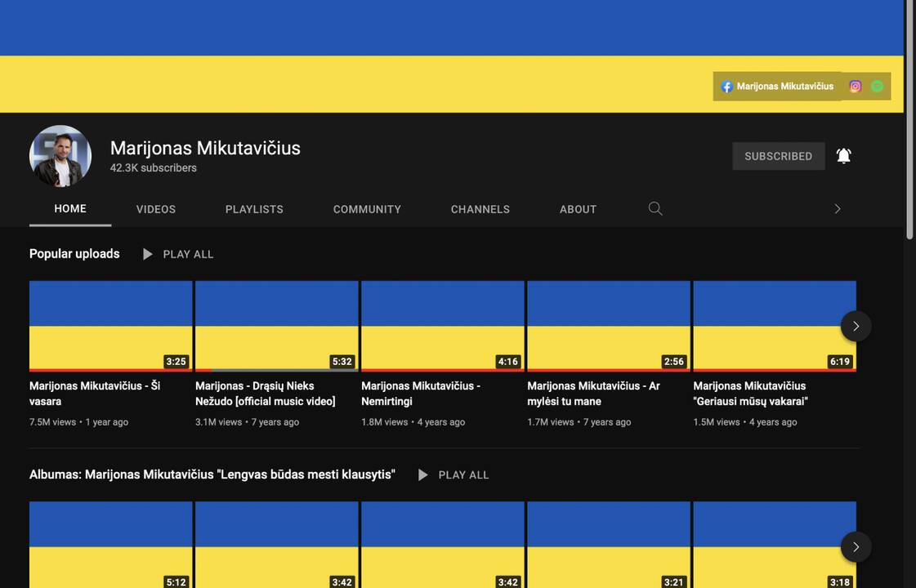Click channel name Marijonas Mikutavičius heading
Screen dimensions: 916x588
coord(205,149)
